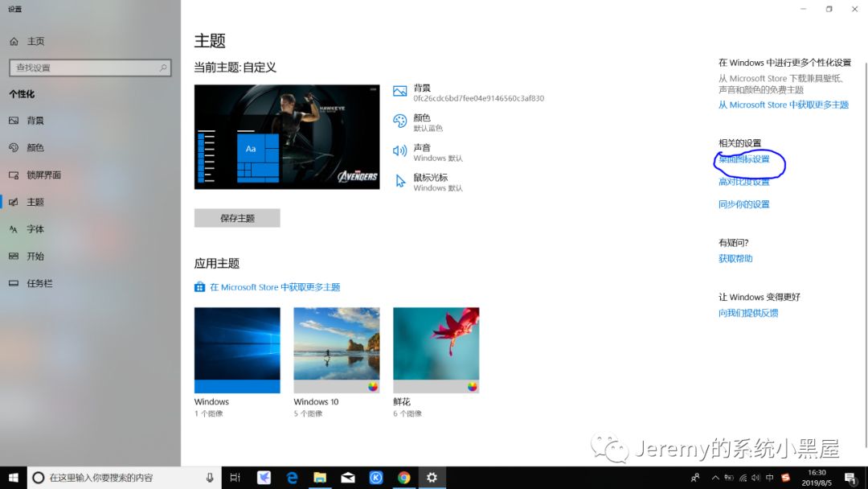Open Mail from the taskbar
The width and height of the screenshot is (868, 489).
point(348,478)
